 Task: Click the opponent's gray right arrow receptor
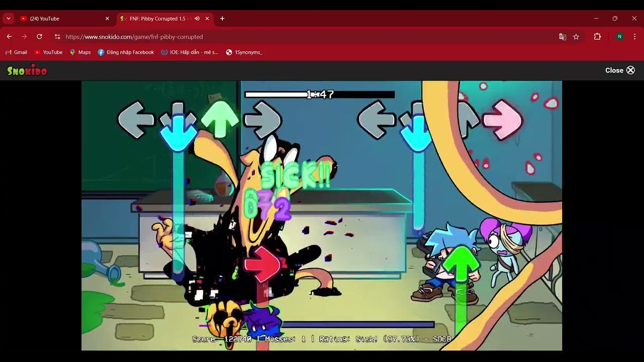pos(263,120)
